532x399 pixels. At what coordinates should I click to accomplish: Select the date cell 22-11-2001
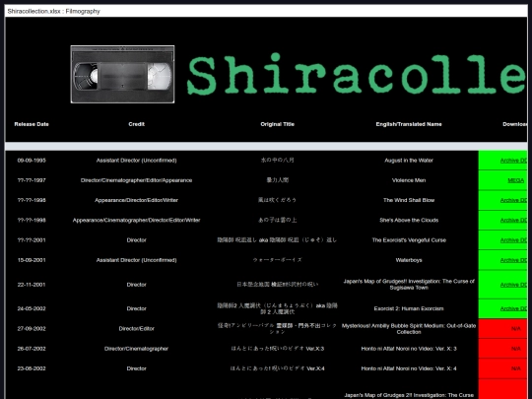point(32,285)
